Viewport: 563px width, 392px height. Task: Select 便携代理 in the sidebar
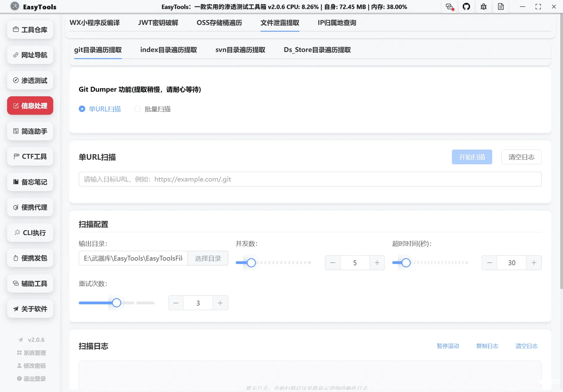[x=30, y=207]
